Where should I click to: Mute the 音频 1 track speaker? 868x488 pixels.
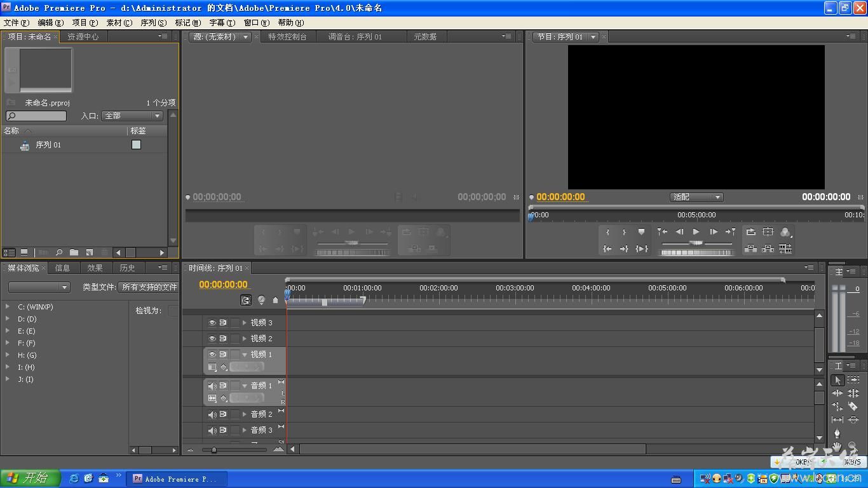pos(212,386)
